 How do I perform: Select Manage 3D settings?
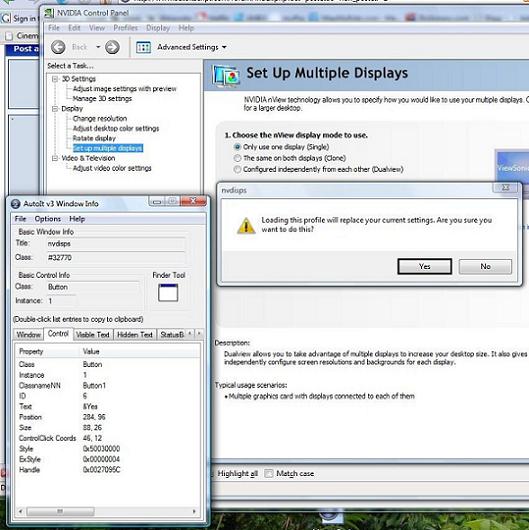pyautogui.click(x=102, y=99)
